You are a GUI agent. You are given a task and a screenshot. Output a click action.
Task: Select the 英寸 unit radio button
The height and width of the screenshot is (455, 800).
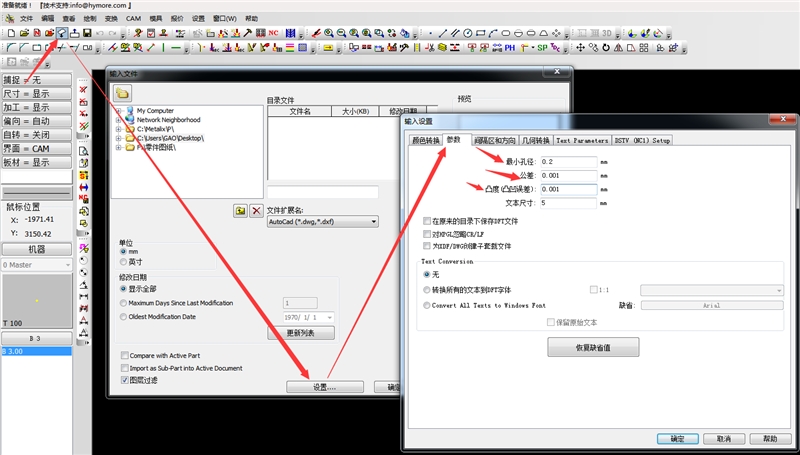pyautogui.click(x=123, y=261)
